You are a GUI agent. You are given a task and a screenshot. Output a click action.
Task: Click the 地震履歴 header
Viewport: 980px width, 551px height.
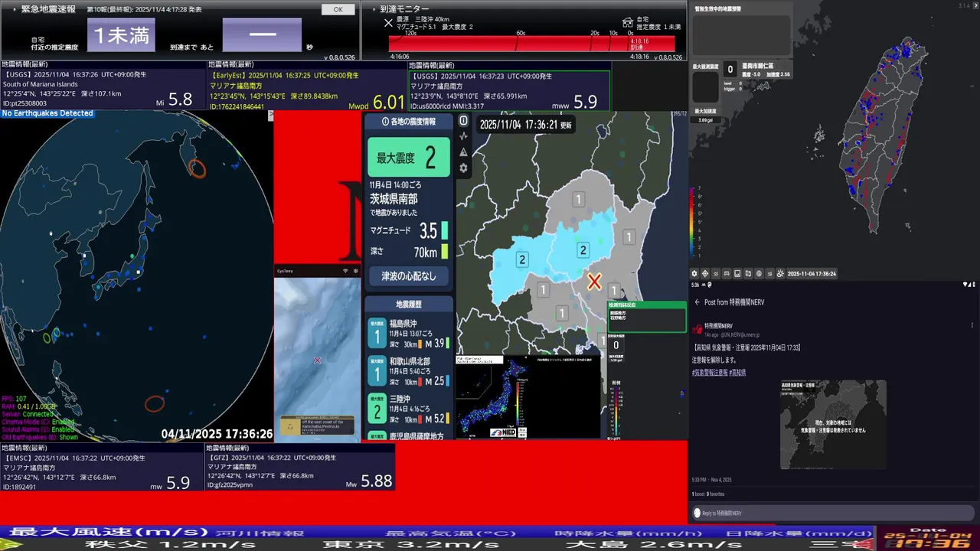coord(408,305)
